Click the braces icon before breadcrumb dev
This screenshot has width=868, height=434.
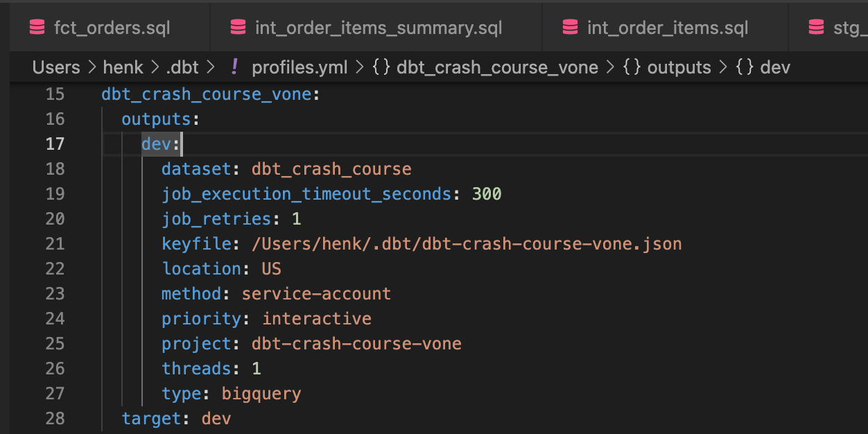[x=745, y=67]
